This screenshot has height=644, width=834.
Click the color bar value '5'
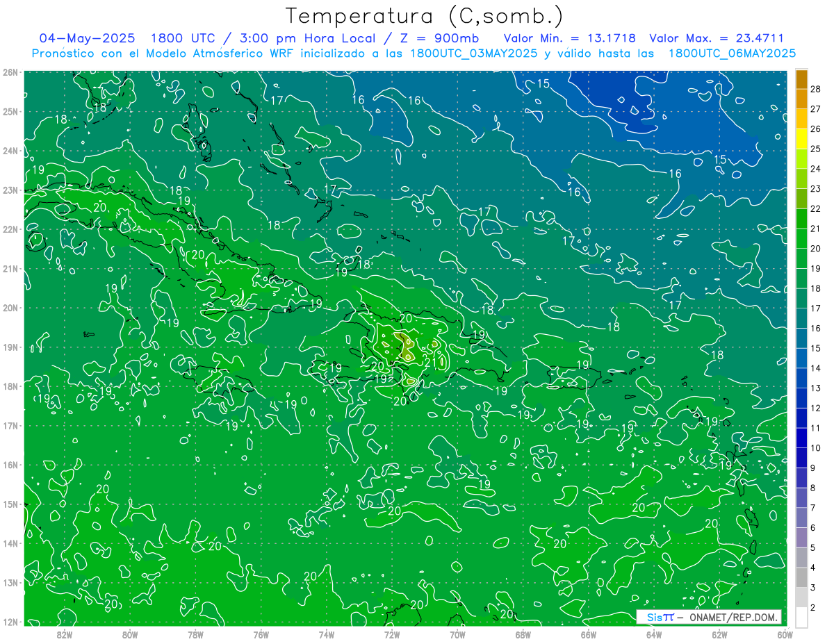pos(813,548)
